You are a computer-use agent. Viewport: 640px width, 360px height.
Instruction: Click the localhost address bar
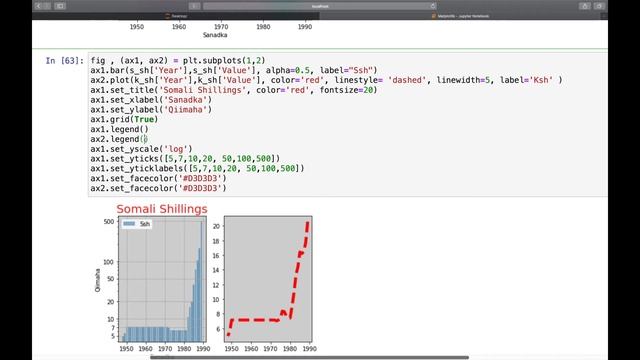coord(320,6)
